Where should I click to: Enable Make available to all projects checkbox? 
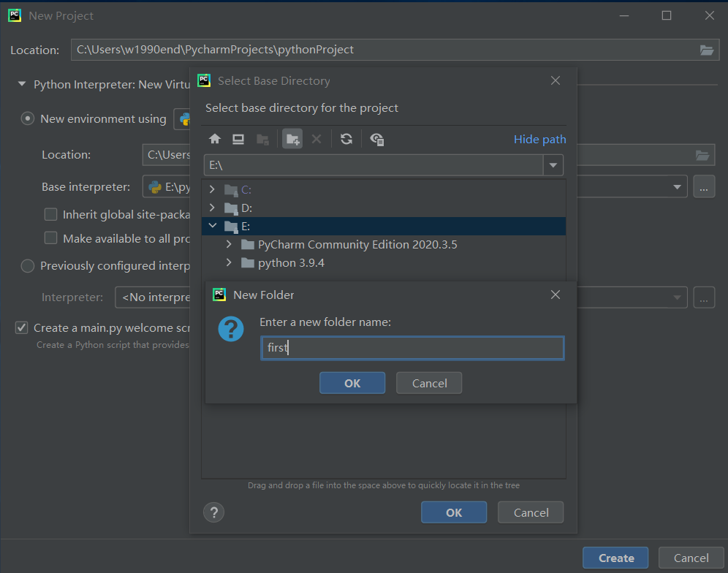pos(50,238)
